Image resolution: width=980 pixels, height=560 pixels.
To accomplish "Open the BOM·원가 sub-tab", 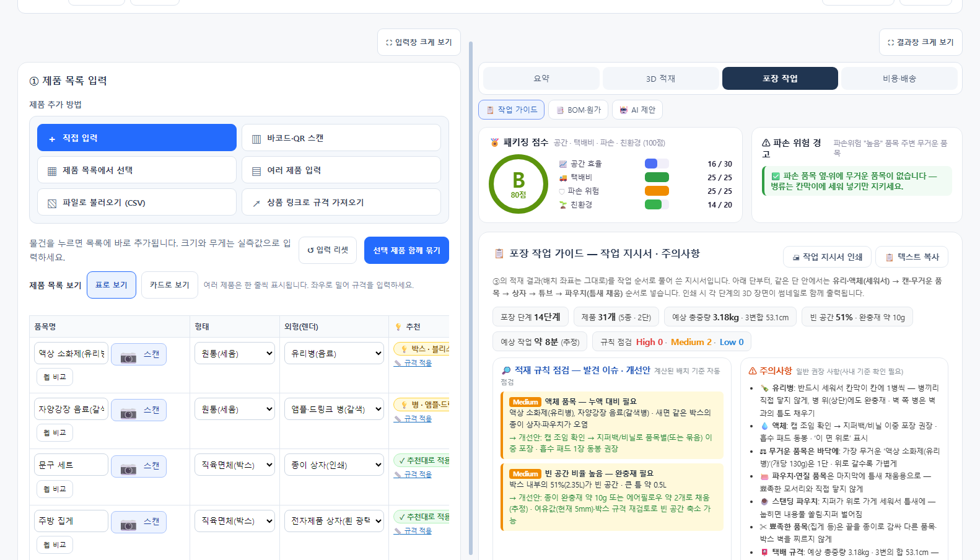I will 578,110.
